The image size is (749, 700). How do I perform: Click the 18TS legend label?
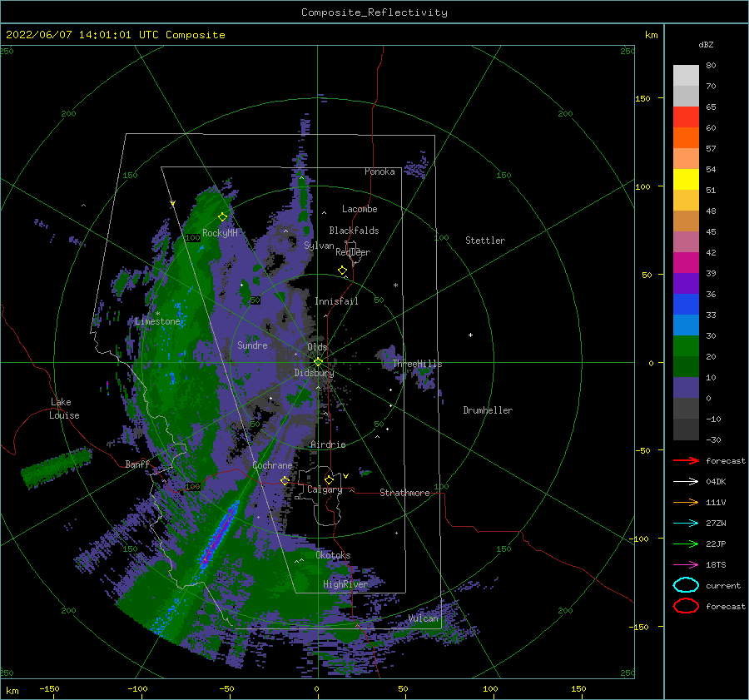coord(716,565)
